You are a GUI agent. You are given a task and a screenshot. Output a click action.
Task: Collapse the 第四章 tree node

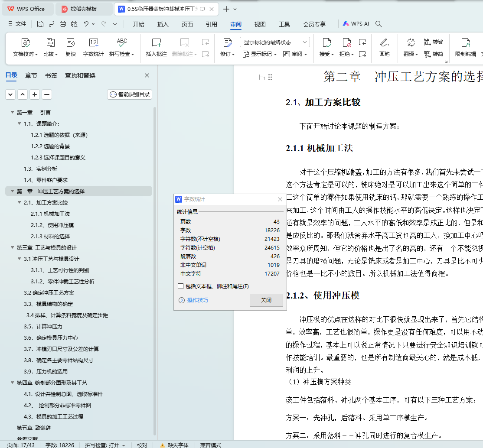[12, 383]
